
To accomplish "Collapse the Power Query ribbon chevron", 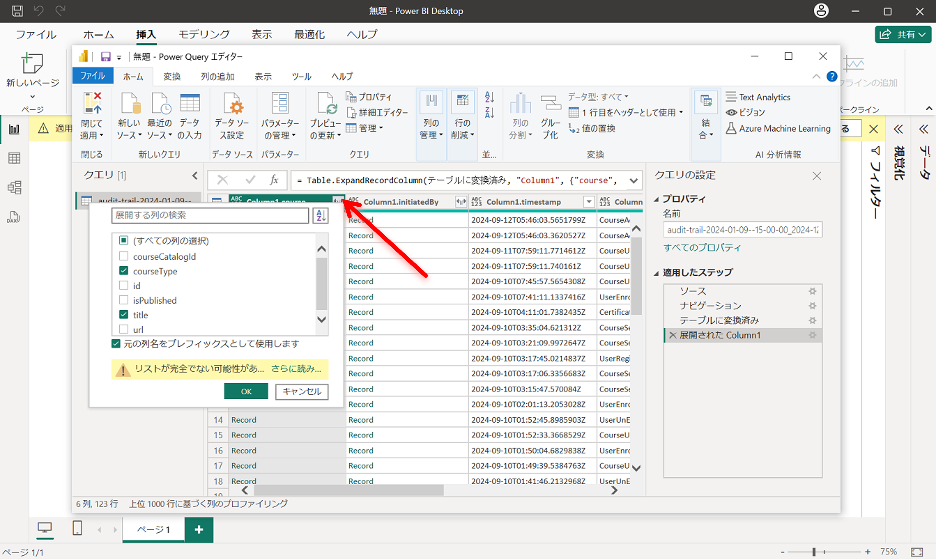I will (x=816, y=77).
